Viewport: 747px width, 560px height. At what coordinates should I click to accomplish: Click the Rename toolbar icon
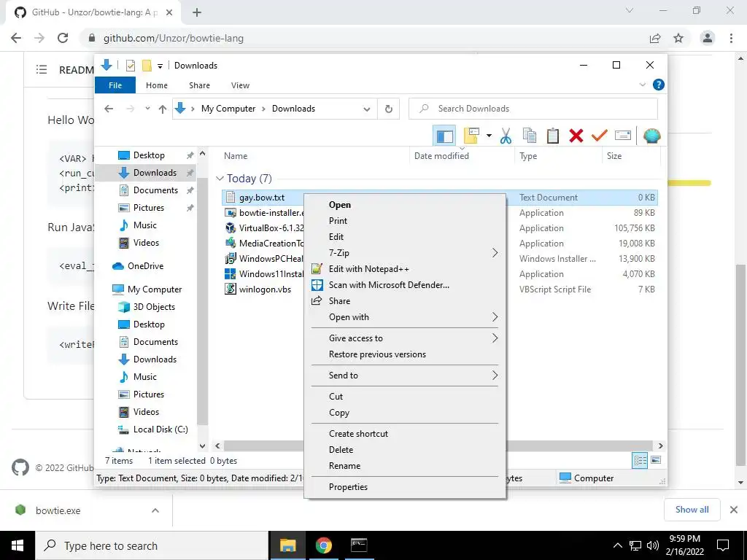[x=623, y=136]
